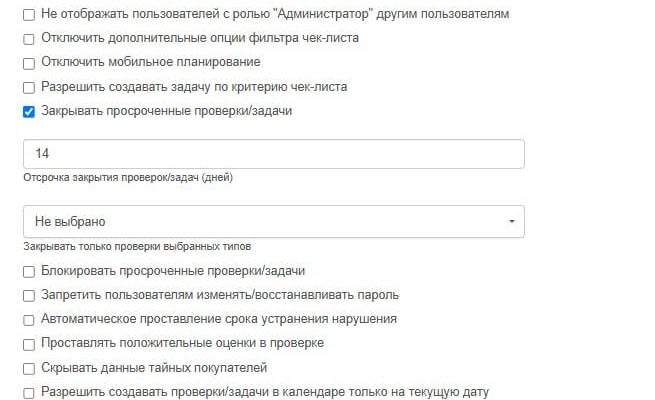The image size is (655, 400).
Task: Focus the closing delay days field containing 14
Action: pos(273,153)
